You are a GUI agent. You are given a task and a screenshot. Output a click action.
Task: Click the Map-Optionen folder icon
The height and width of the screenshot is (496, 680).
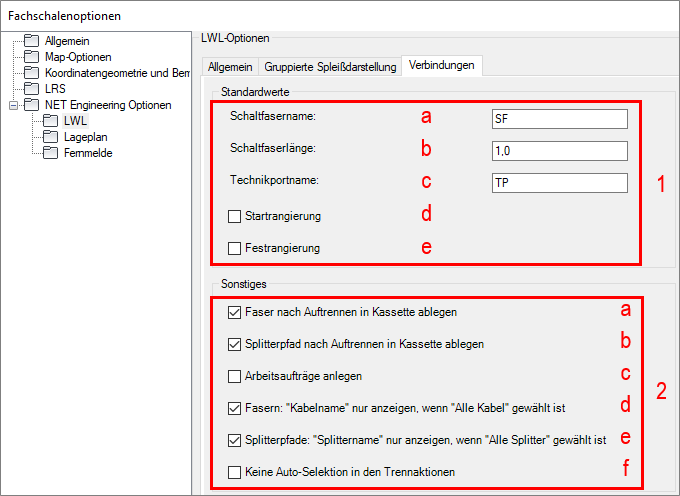[x=31, y=57]
